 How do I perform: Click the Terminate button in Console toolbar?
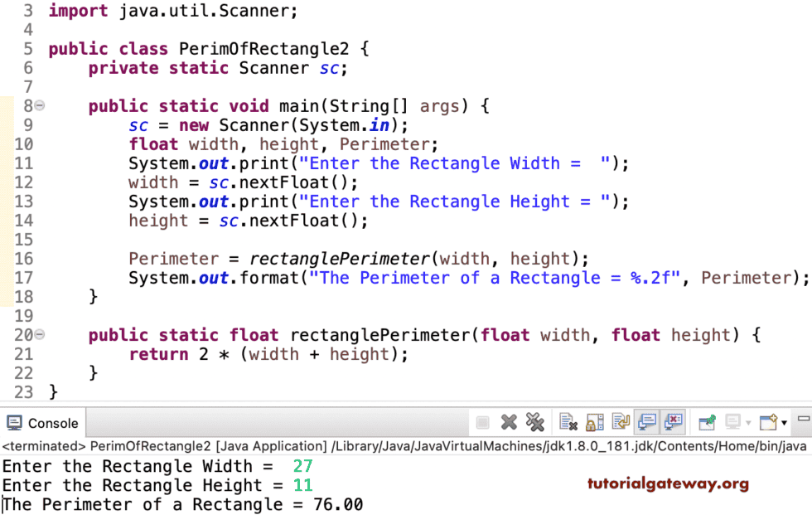pos(481,421)
